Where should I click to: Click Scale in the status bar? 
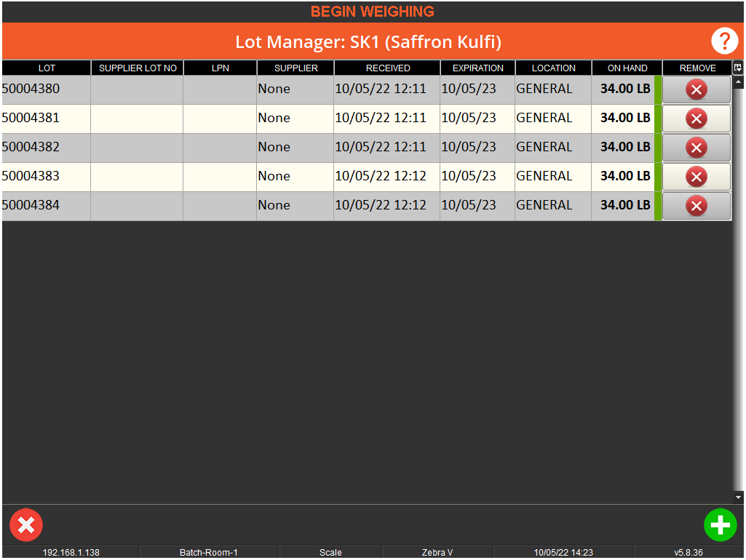330,553
